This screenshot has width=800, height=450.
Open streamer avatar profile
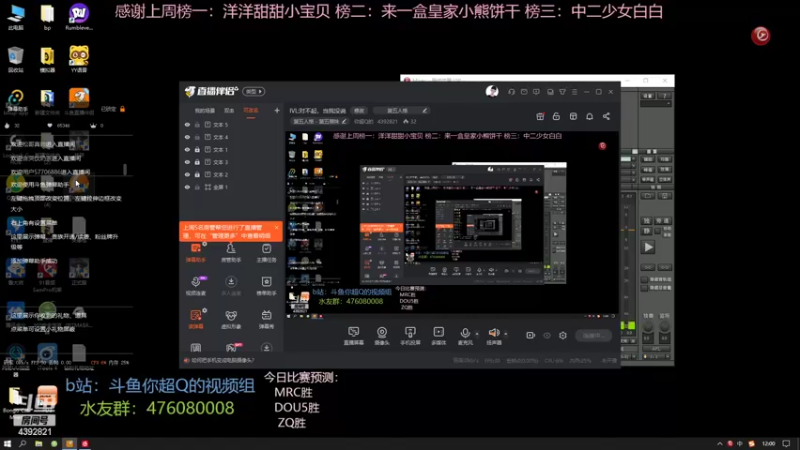tap(492, 91)
